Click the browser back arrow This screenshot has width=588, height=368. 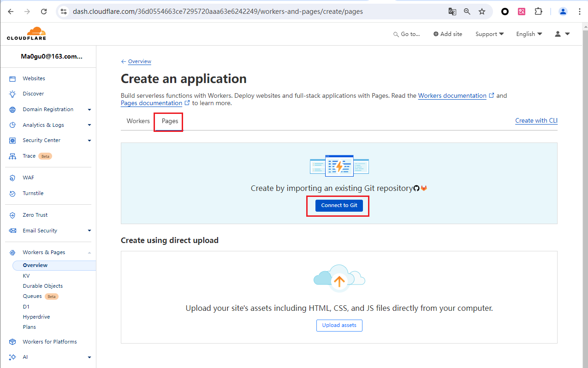11,12
